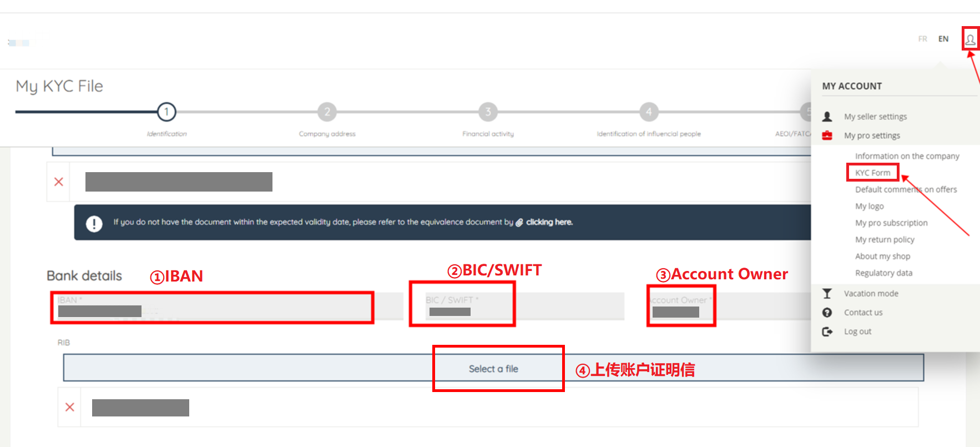Click the Contact us question mark icon

click(x=827, y=313)
